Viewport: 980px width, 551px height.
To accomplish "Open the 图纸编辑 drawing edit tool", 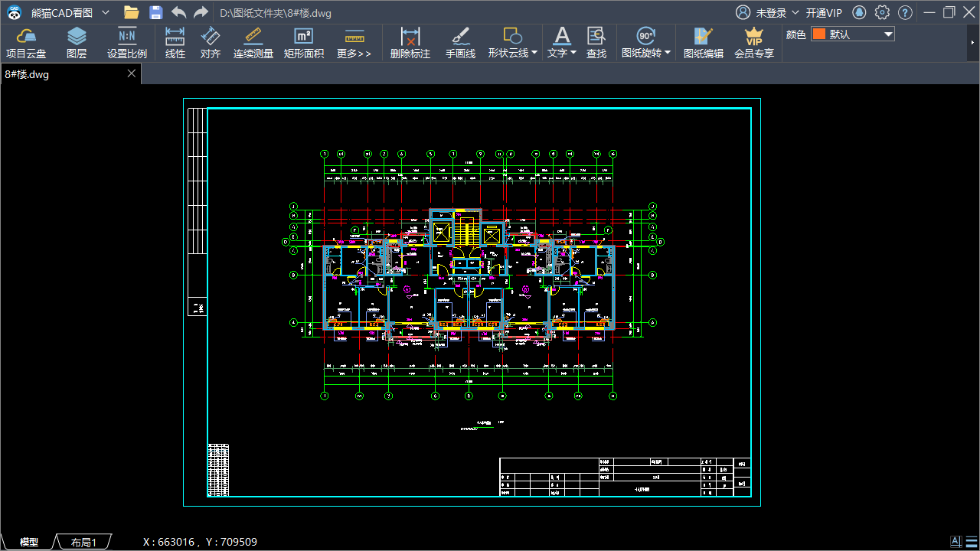I will point(703,43).
